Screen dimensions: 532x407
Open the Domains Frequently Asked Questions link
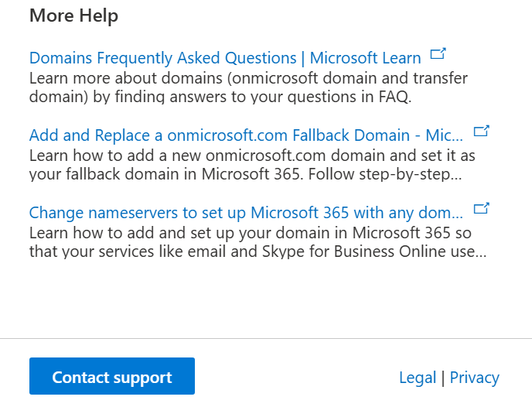[225, 58]
